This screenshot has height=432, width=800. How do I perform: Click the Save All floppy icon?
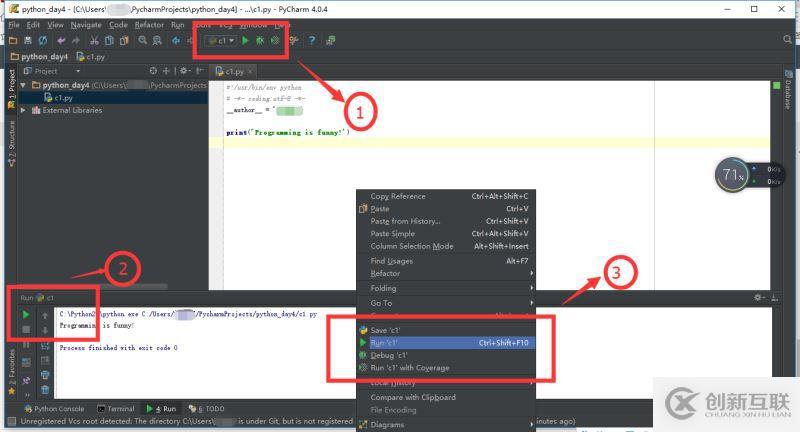point(28,40)
